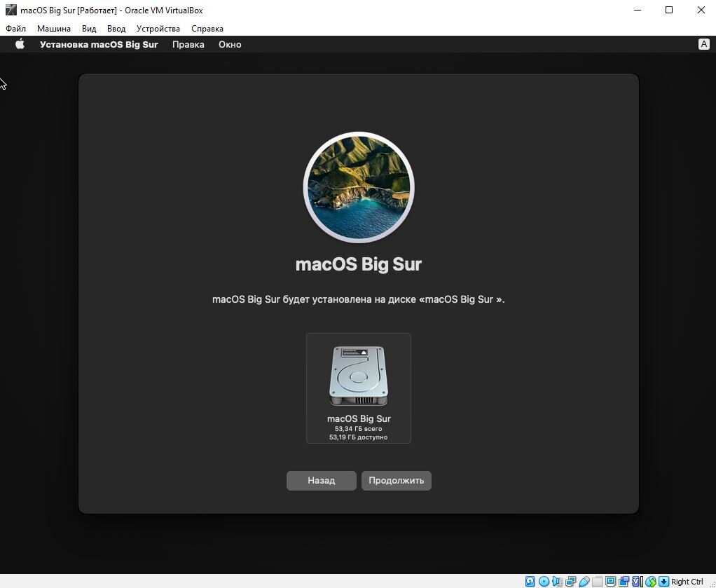Image resolution: width=716 pixels, height=588 pixels.
Task: Open the Установка macOS Big Sur menu
Action: point(99,44)
